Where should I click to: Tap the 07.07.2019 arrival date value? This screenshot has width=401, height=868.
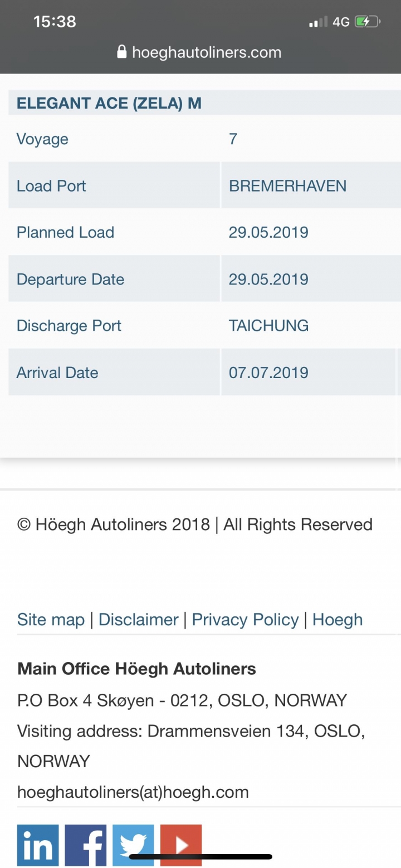268,372
